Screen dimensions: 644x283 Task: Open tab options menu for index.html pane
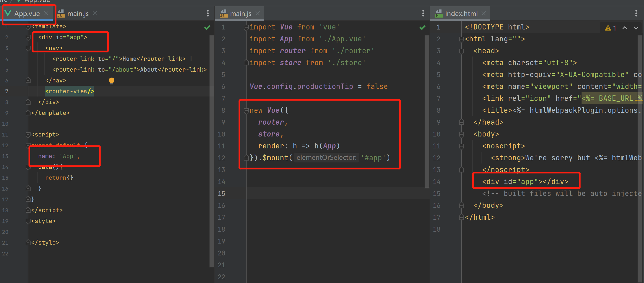pos(636,13)
